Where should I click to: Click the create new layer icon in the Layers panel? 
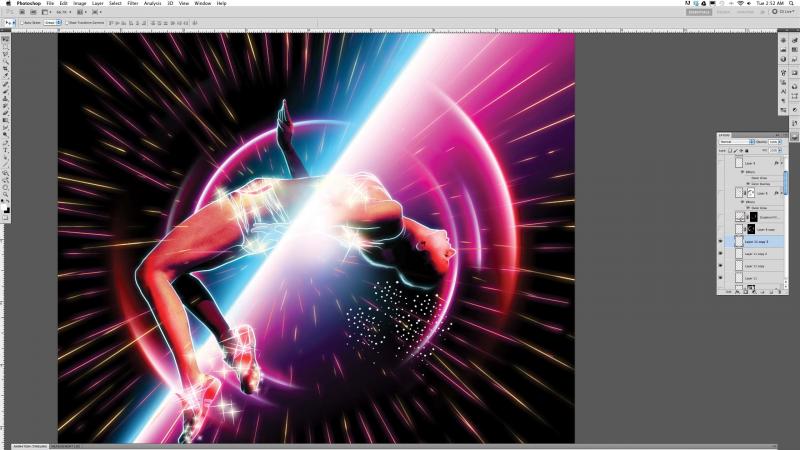[772, 290]
